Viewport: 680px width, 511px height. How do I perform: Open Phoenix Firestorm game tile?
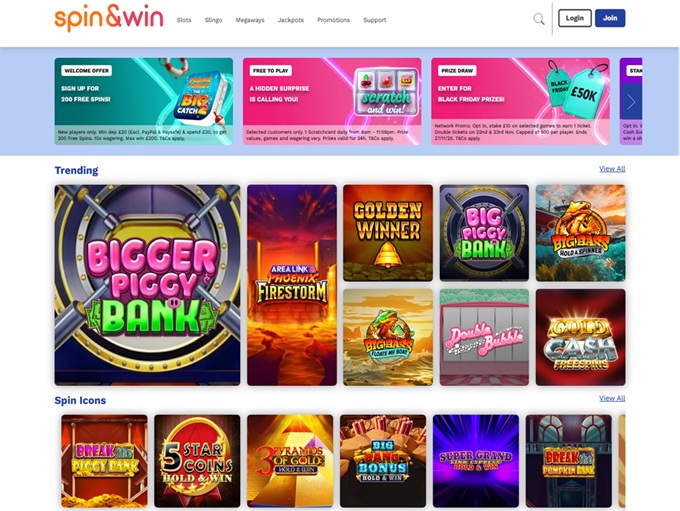pyautogui.click(x=292, y=285)
